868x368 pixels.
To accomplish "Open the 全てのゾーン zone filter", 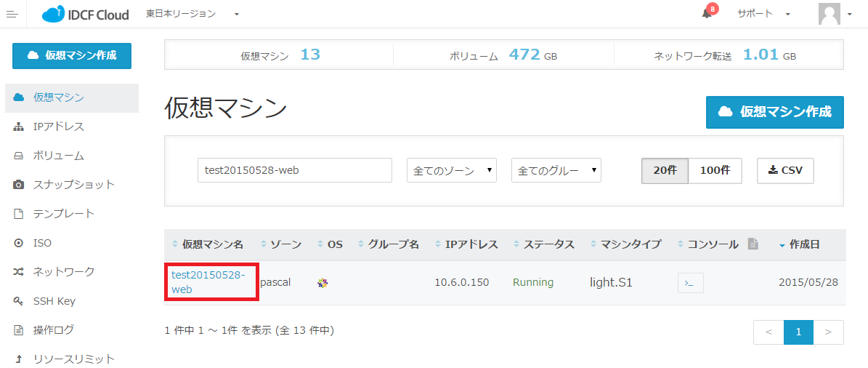I will point(451,170).
